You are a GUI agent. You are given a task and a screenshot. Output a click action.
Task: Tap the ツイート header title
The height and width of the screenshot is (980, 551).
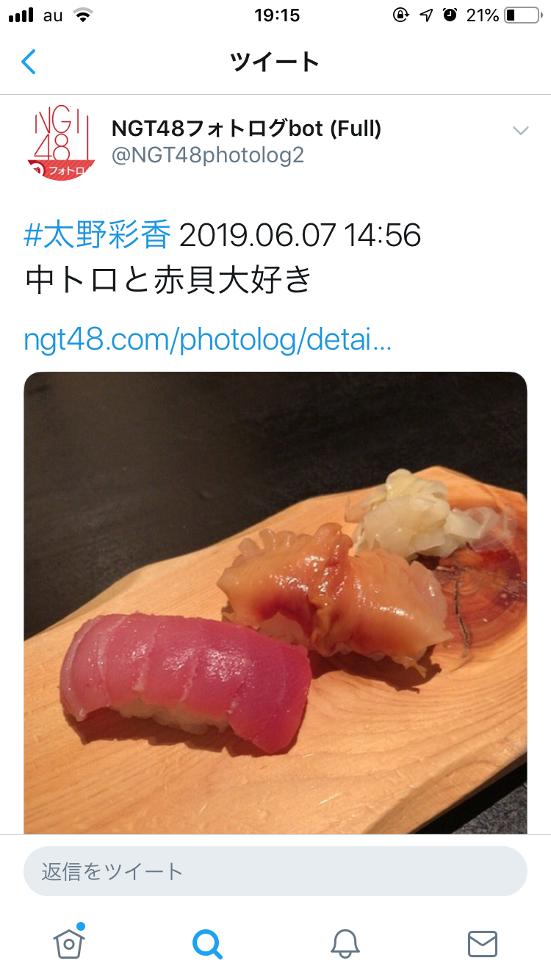coord(275,62)
